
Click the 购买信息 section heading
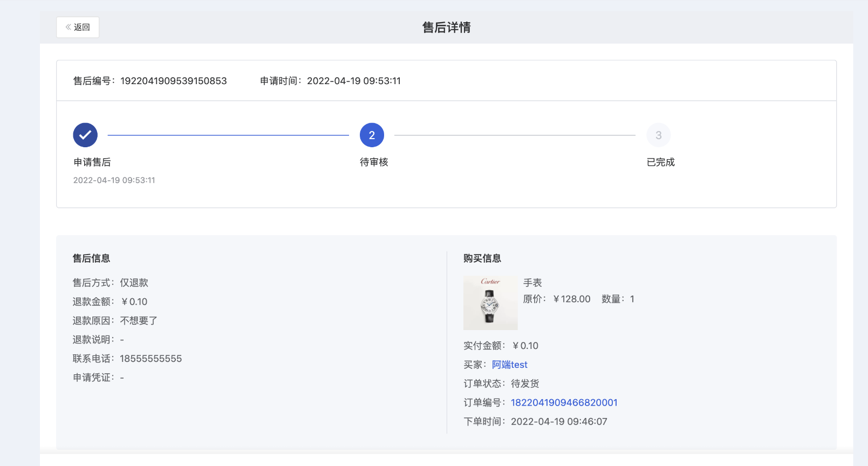tap(482, 258)
